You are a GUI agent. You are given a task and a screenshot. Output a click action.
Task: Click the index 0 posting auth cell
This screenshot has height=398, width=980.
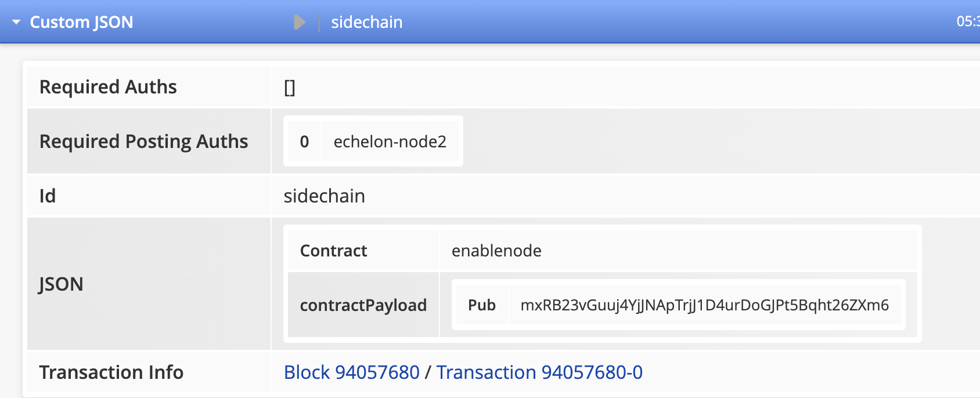[x=304, y=142]
